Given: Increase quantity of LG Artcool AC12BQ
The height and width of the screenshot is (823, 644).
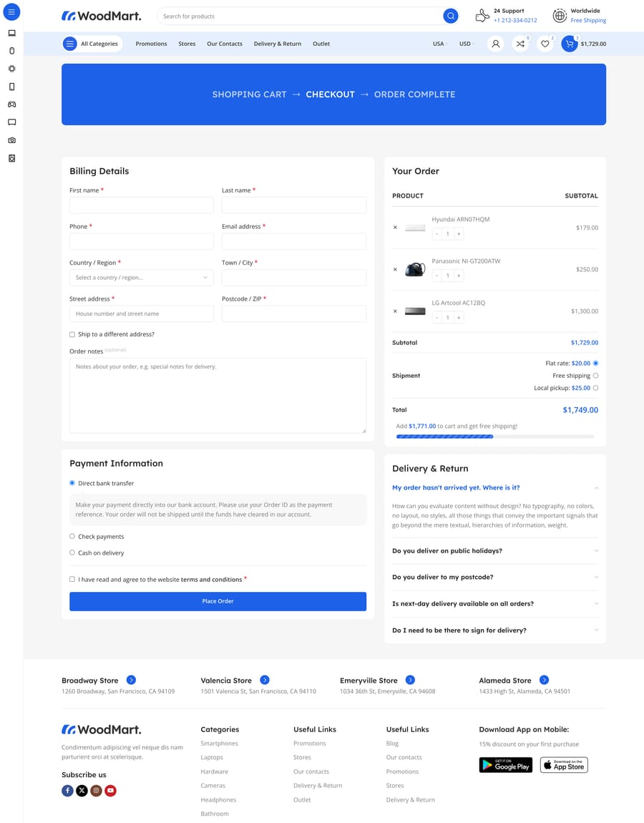Looking at the screenshot, I should [x=459, y=318].
